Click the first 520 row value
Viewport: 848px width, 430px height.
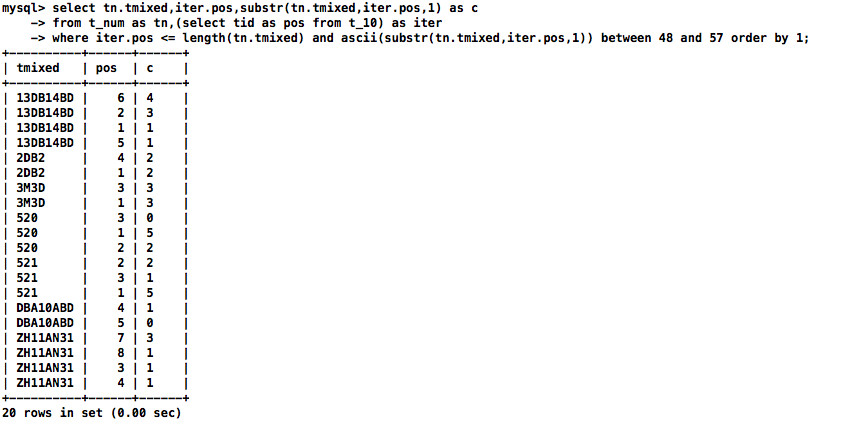[27, 218]
